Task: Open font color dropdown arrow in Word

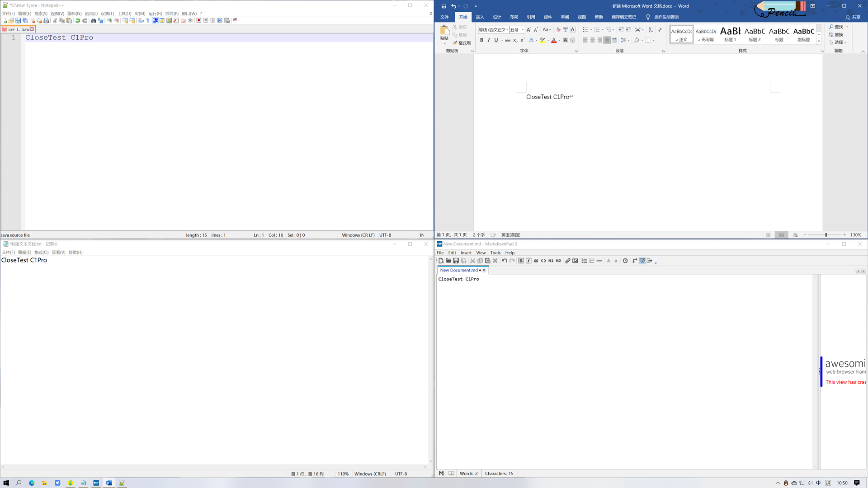Action: [x=560, y=40]
